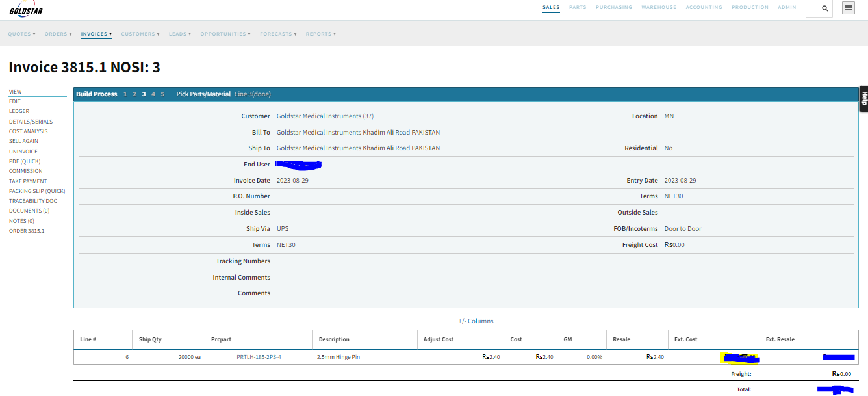Select VIEW in the invoice sidebar
This screenshot has height=396, width=868.
pyautogui.click(x=15, y=92)
